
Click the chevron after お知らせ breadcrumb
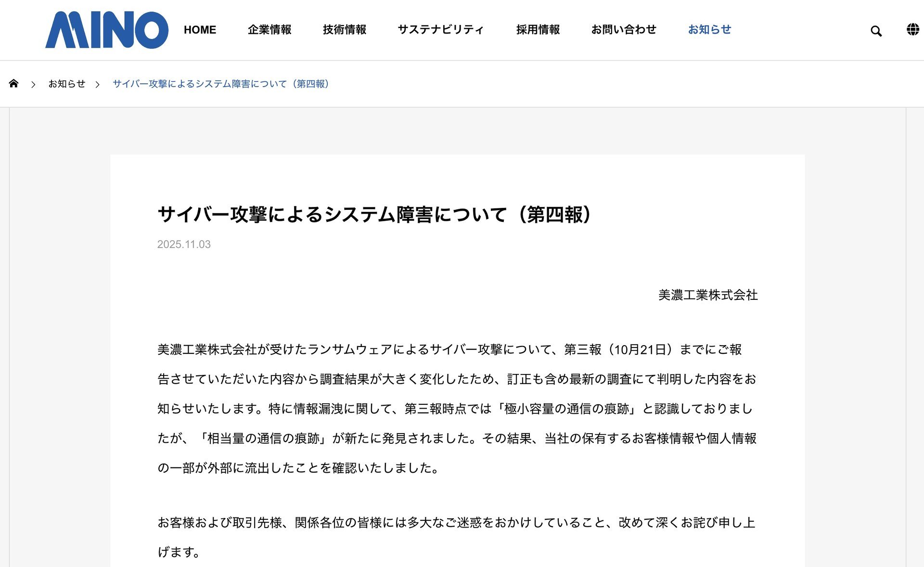click(x=97, y=84)
